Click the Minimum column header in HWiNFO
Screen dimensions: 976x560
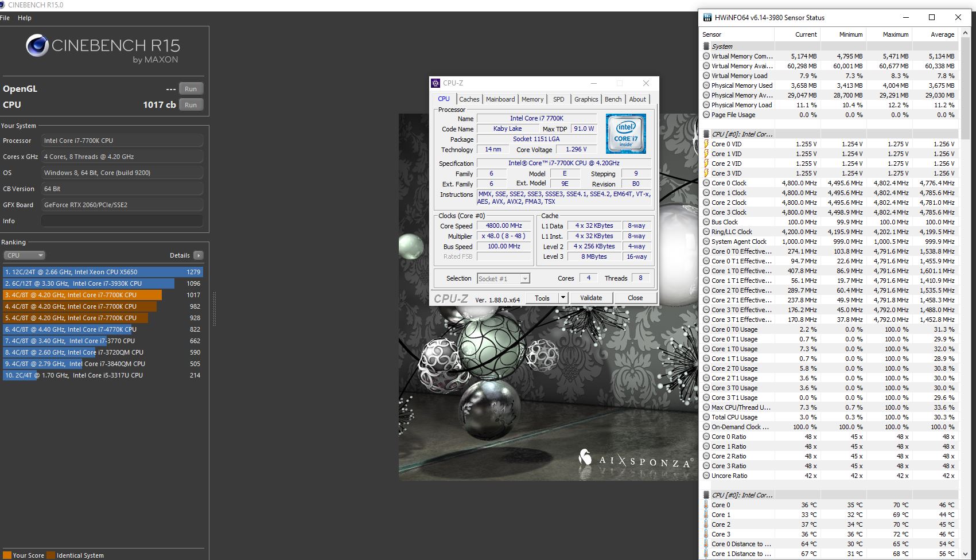tap(843, 34)
